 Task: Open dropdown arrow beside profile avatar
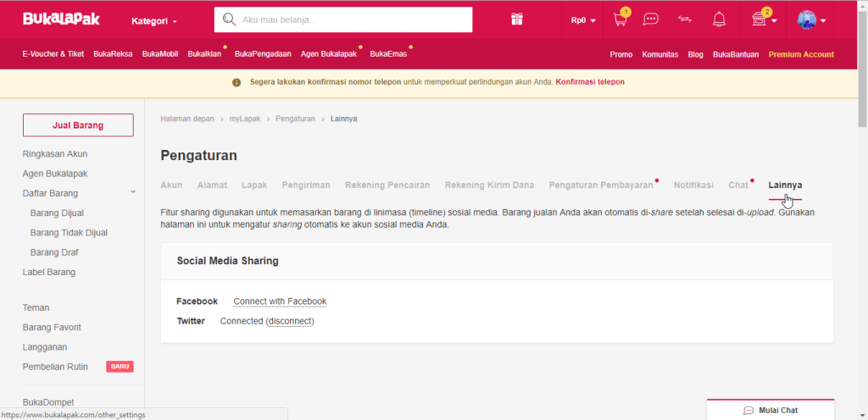click(x=823, y=21)
